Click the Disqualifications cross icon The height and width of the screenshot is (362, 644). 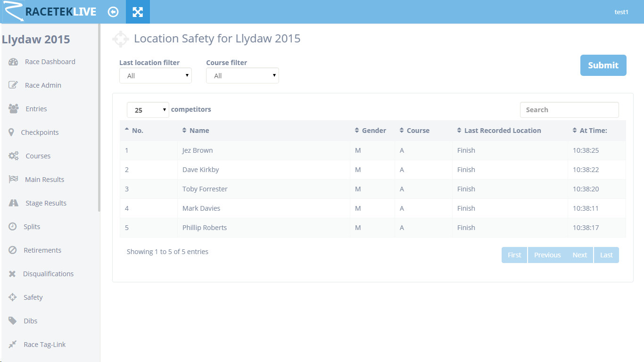12,274
